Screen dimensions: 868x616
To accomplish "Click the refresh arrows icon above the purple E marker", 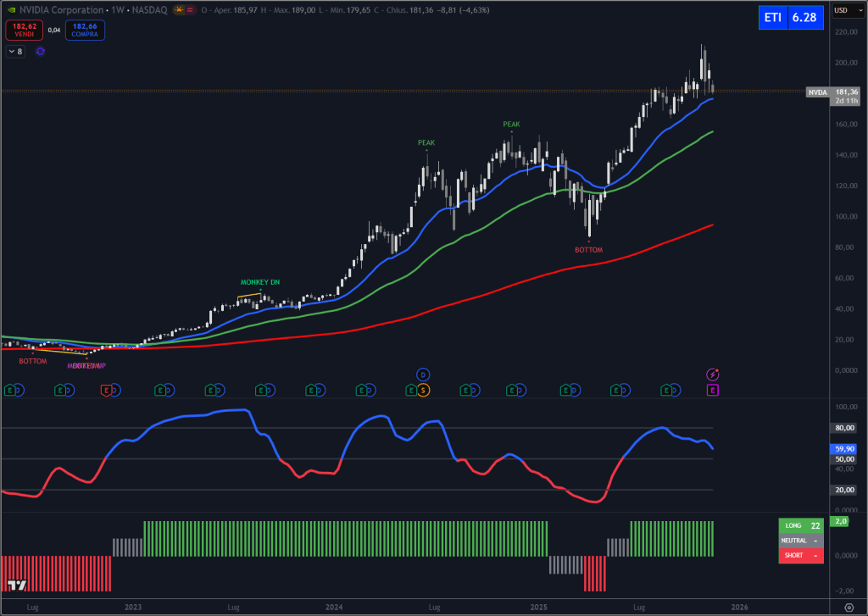I will (x=713, y=374).
